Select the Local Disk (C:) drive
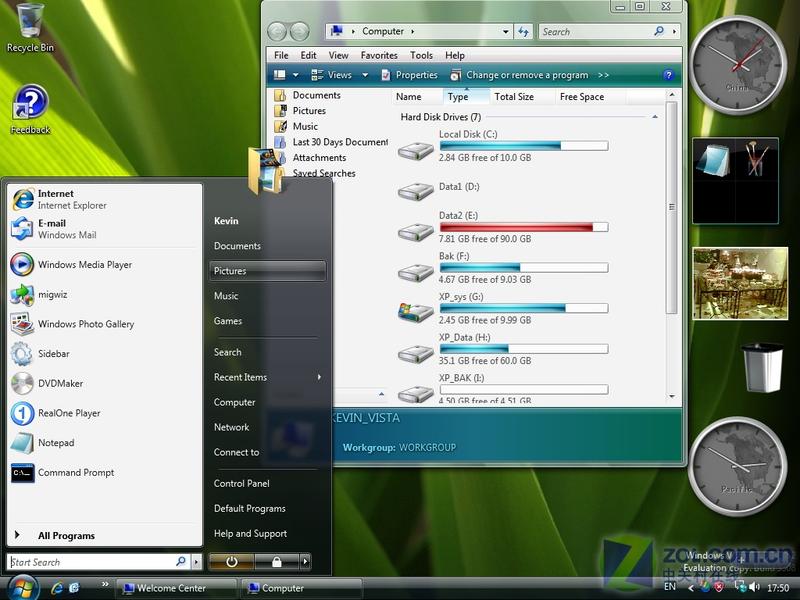 [x=503, y=146]
